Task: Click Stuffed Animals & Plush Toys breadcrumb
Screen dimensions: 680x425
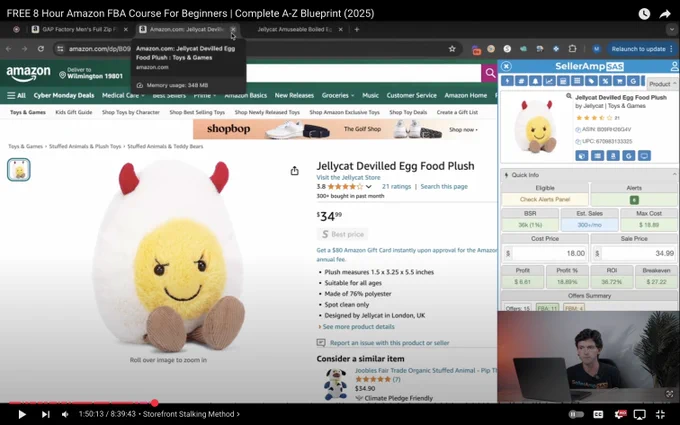Action: pyautogui.click(x=85, y=147)
